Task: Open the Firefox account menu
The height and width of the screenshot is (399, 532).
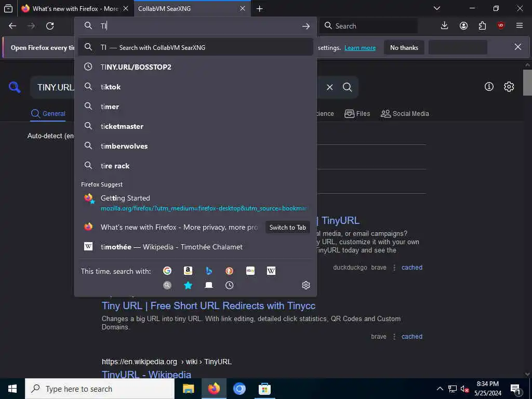Action: point(463,26)
